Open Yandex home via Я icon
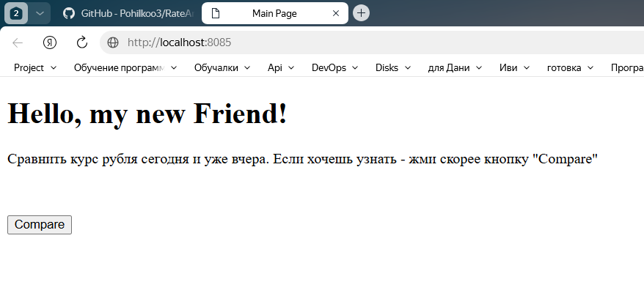The width and height of the screenshot is (644, 293). coord(50,42)
